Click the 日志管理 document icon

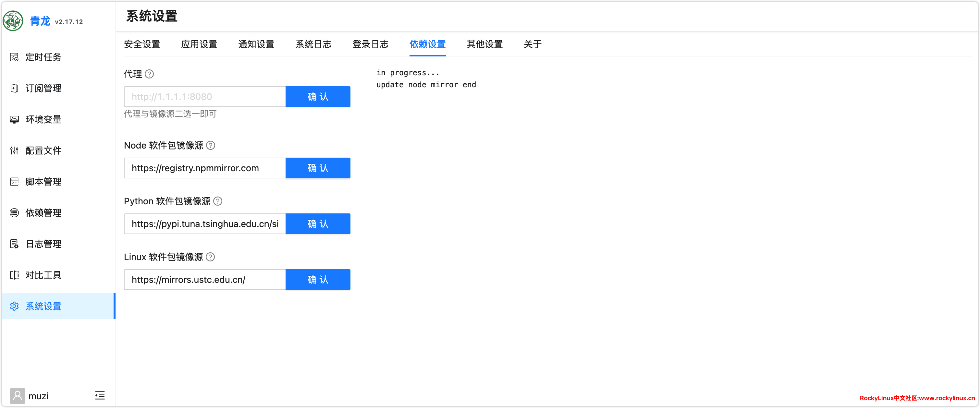[x=14, y=244]
